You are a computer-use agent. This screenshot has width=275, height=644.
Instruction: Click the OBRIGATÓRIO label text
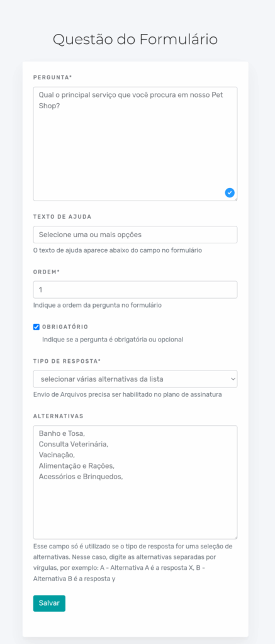[65, 327]
